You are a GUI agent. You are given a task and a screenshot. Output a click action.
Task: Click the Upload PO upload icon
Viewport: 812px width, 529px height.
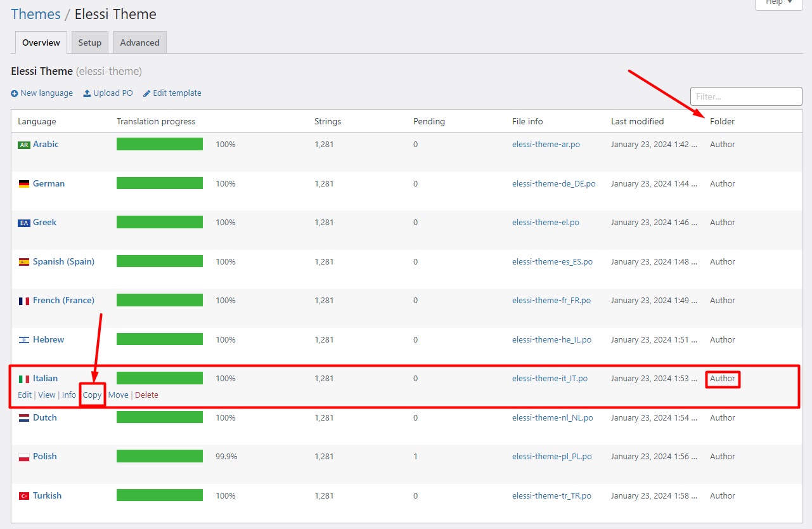pos(87,93)
